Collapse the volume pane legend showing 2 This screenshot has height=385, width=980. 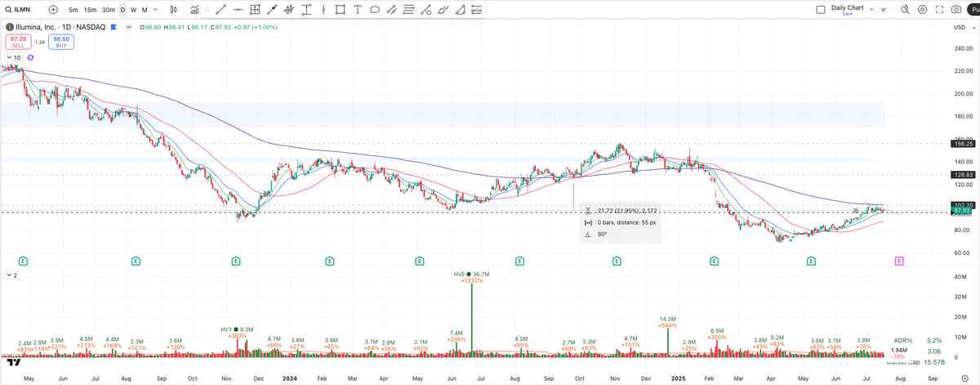click(12, 275)
